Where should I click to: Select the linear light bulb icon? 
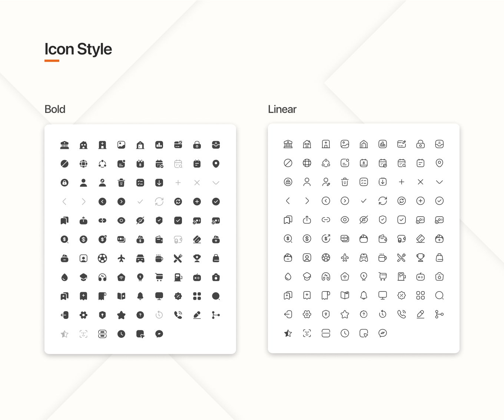364,276
